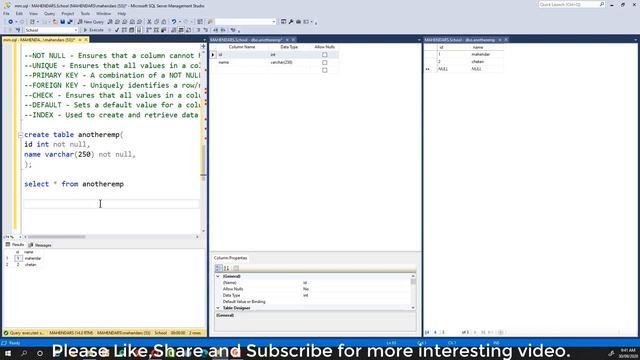Click the Undo arrow icon

(174, 22)
